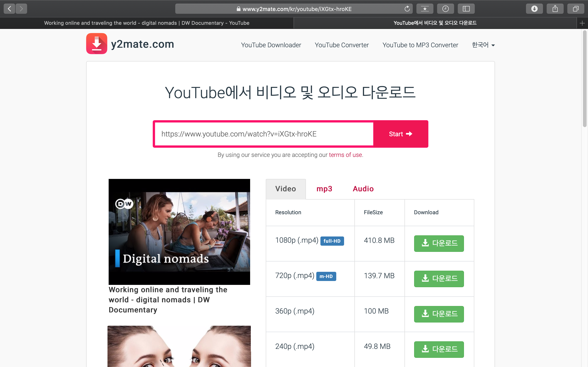Image resolution: width=588 pixels, height=367 pixels.
Task: Reload the page using the refresh icon
Action: [407, 9]
